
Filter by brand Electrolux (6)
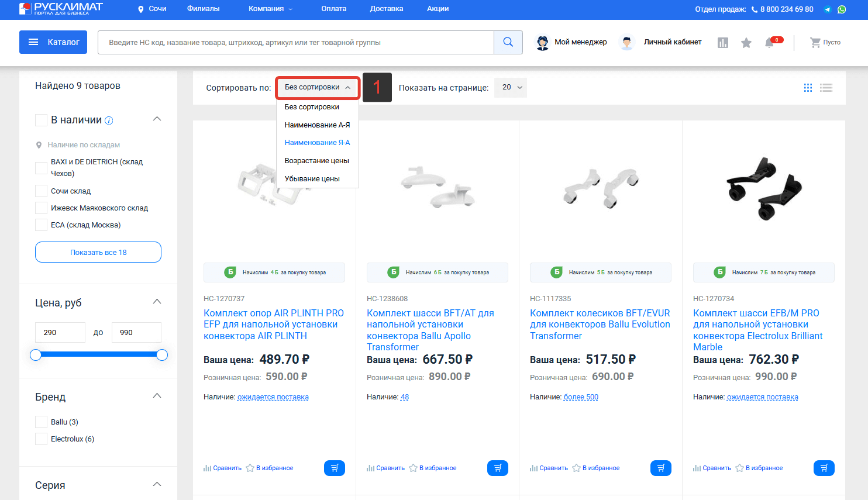pos(41,439)
